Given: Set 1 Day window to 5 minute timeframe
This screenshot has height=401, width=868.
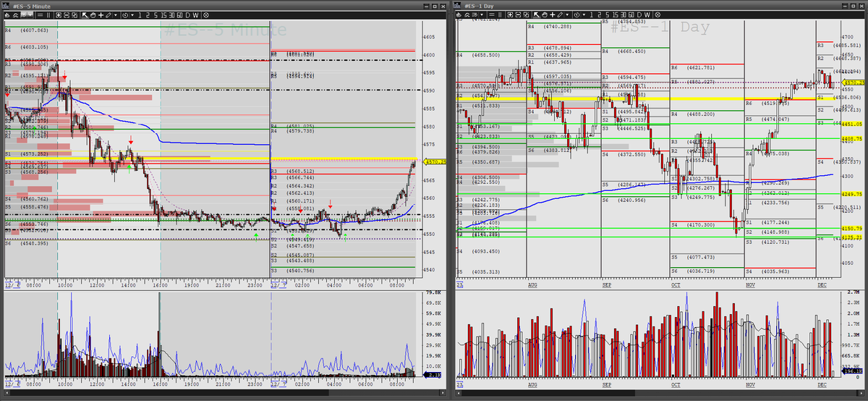Looking at the screenshot, I should pyautogui.click(x=608, y=15).
